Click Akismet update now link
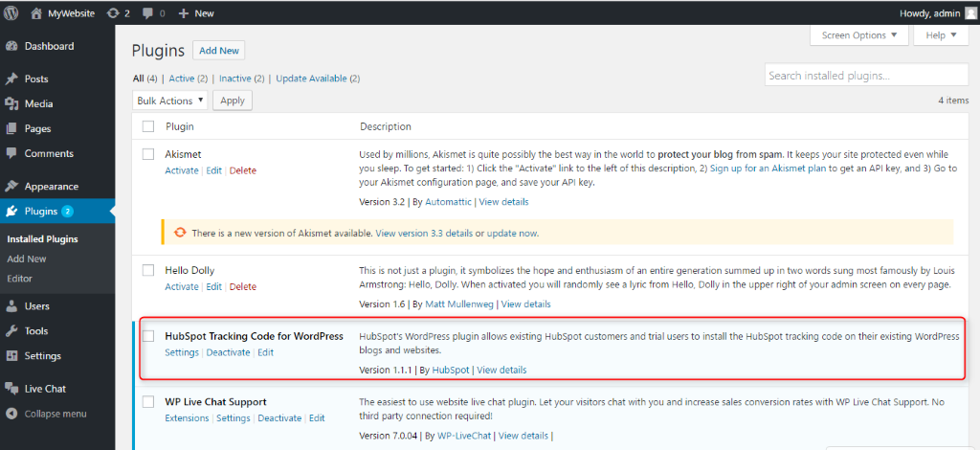Viewport: 980px width, 450px height. (512, 233)
